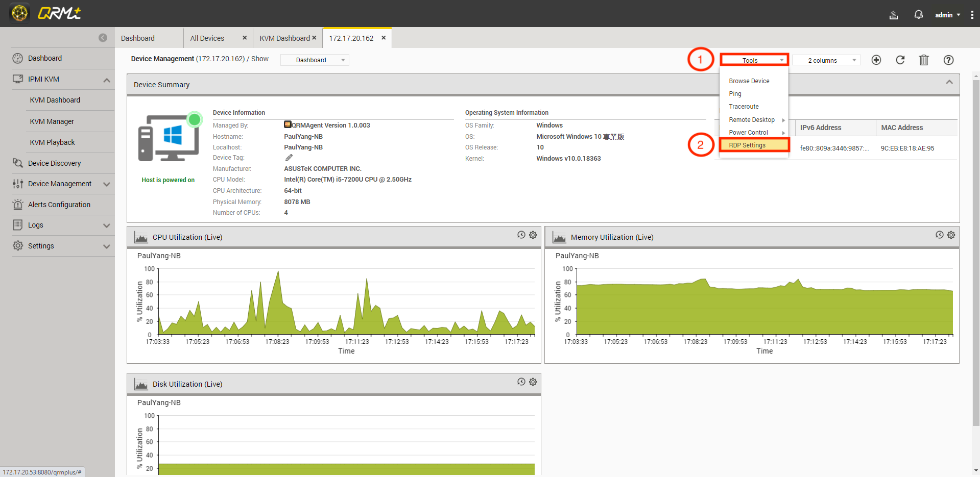This screenshot has width=980, height=477.
Task: Click the add widget plus icon
Action: [876, 60]
